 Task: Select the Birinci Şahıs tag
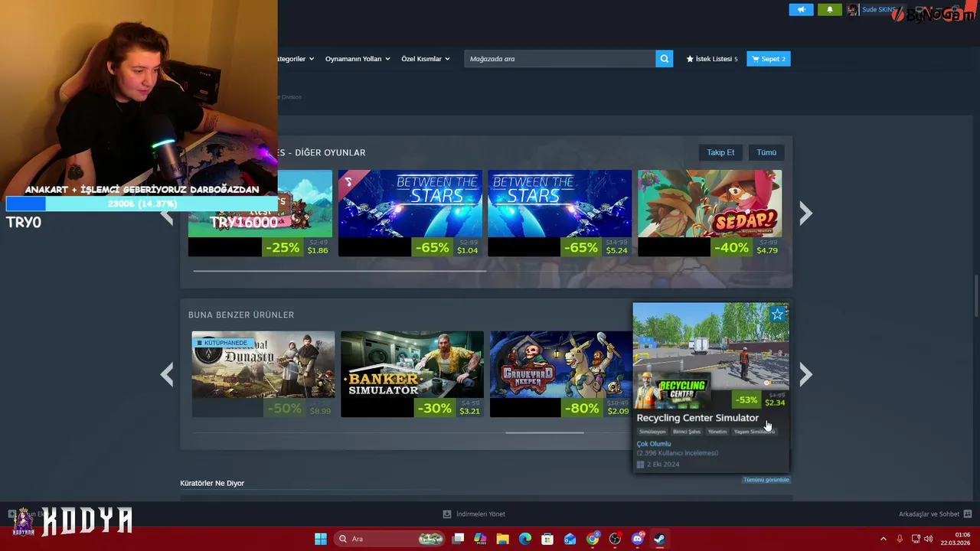[x=687, y=432]
